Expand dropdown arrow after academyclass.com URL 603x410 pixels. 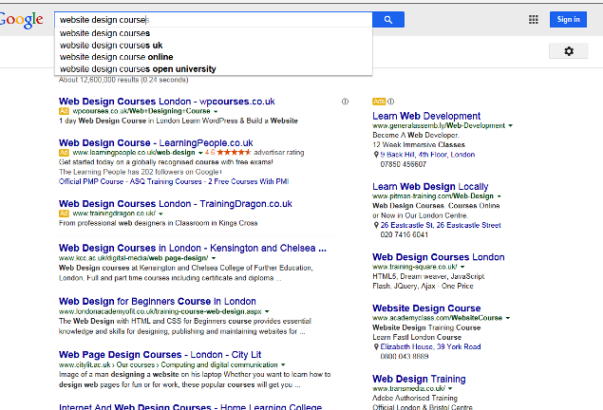tap(508, 318)
